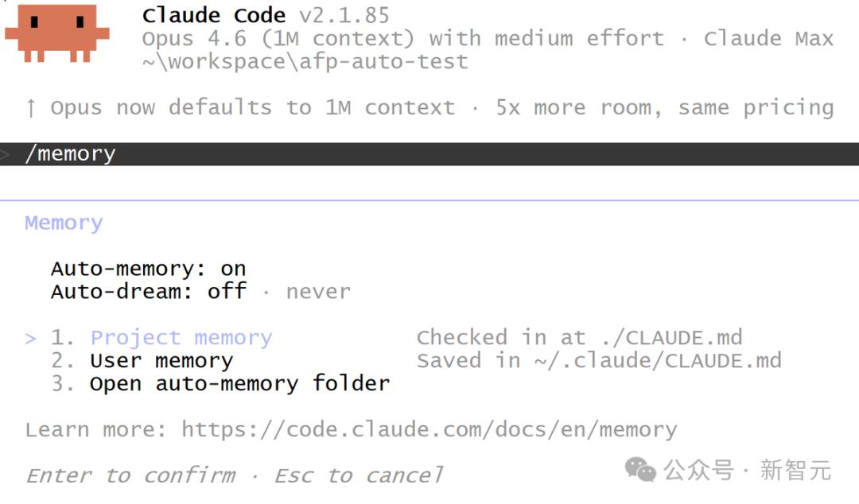Toggle the Auto-memory: on setting
859x504 pixels.
pyautogui.click(x=149, y=269)
